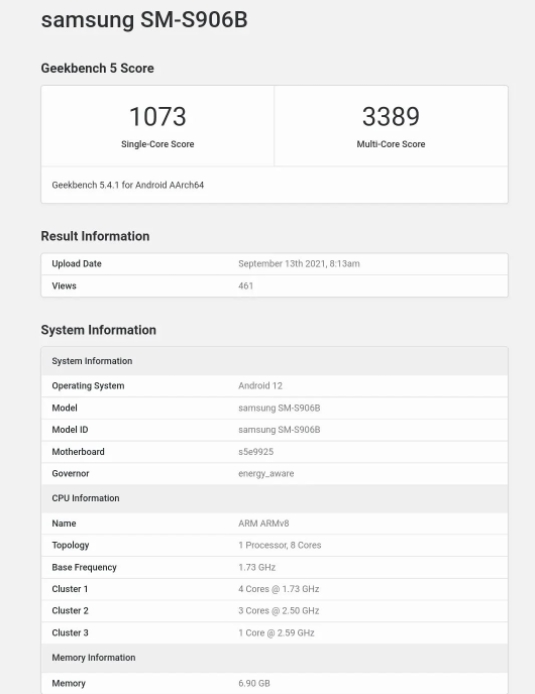Viewport: 535px width, 694px height.
Task: Click the Views count 461
Action: pyautogui.click(x=246, y=286)
